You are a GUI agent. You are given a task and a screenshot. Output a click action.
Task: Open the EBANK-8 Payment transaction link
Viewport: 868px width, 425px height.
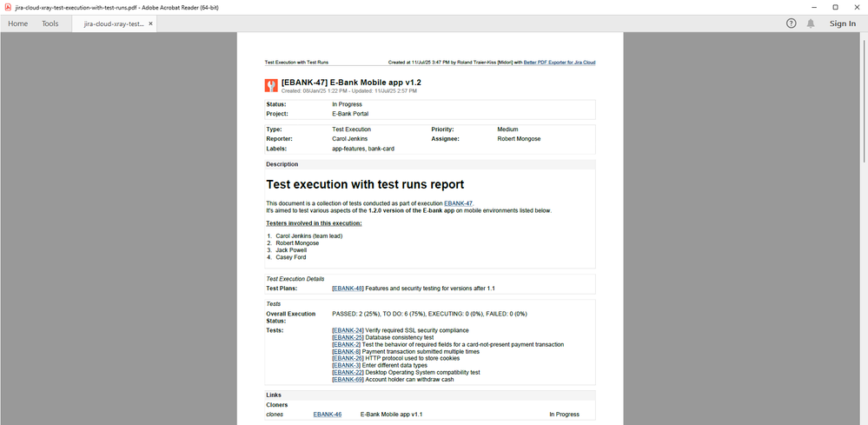click(346, 351)
